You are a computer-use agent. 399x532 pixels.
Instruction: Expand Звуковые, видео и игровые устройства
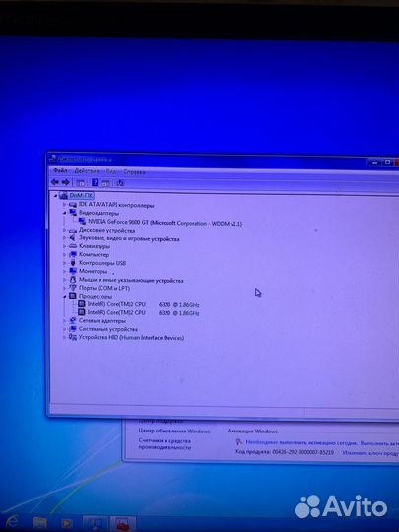click(64, 238)
